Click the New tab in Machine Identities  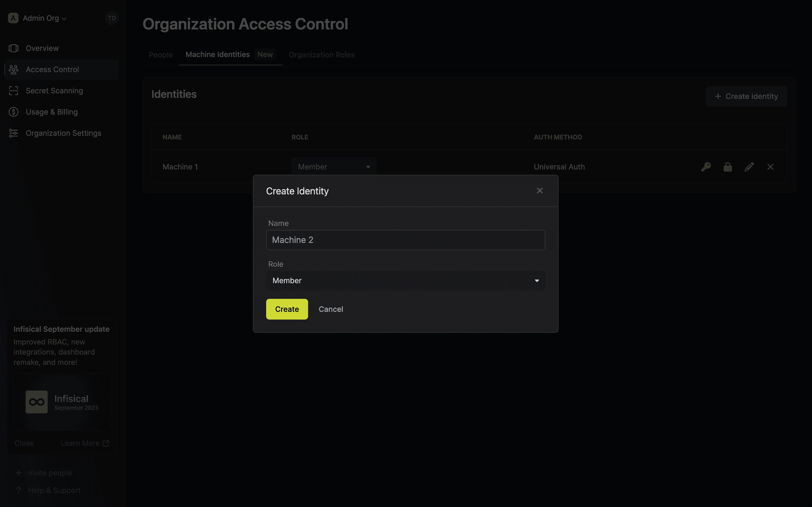265,54
